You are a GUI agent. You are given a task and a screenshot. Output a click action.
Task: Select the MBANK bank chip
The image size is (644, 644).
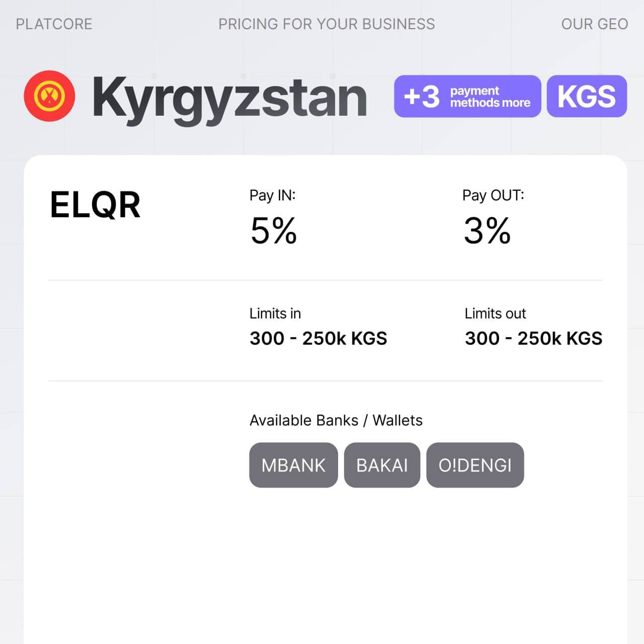(293, 465)
